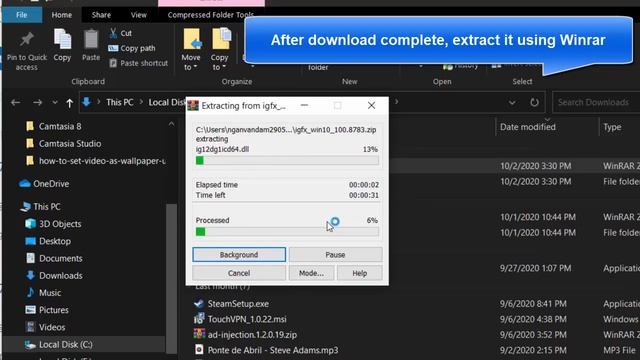Click the SteamSetup.exe Steam icon
Screen dimensions: 640x360
(199, 303)
